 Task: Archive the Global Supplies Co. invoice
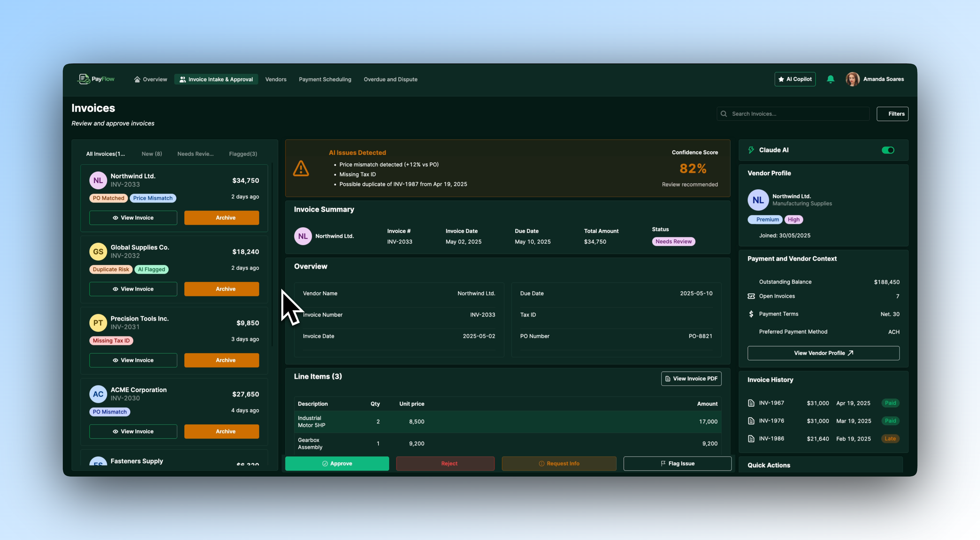(x=221, y=289)
